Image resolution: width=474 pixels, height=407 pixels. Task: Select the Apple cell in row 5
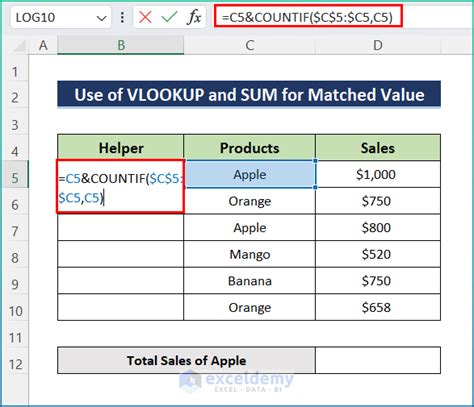(x=250, y=174)
